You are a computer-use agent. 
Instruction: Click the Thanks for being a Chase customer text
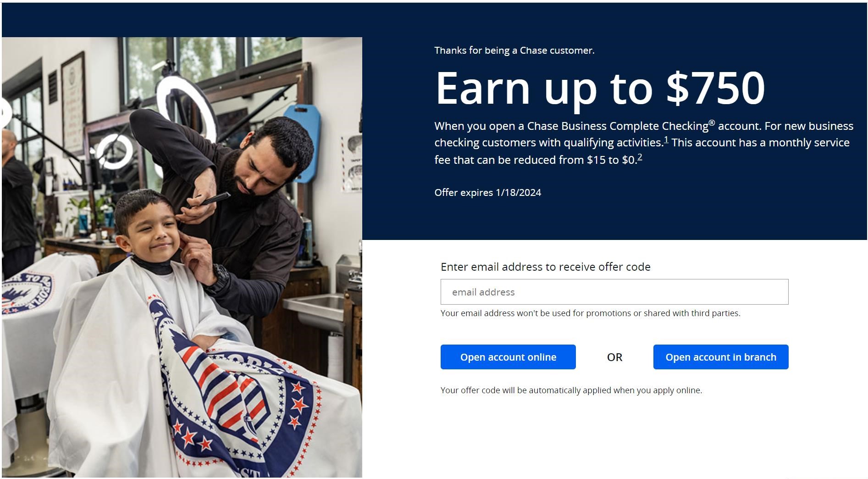pyautogui.click(x=514, y=50)
